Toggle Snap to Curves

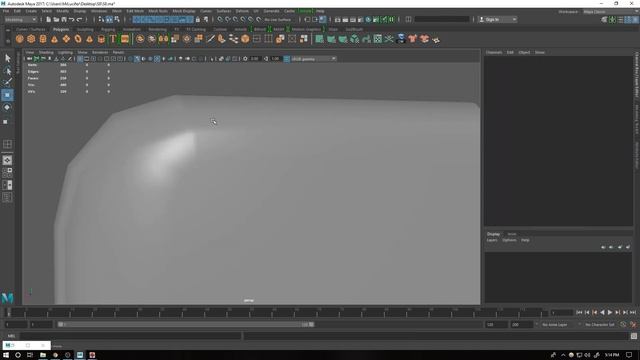tap(228, 20)
